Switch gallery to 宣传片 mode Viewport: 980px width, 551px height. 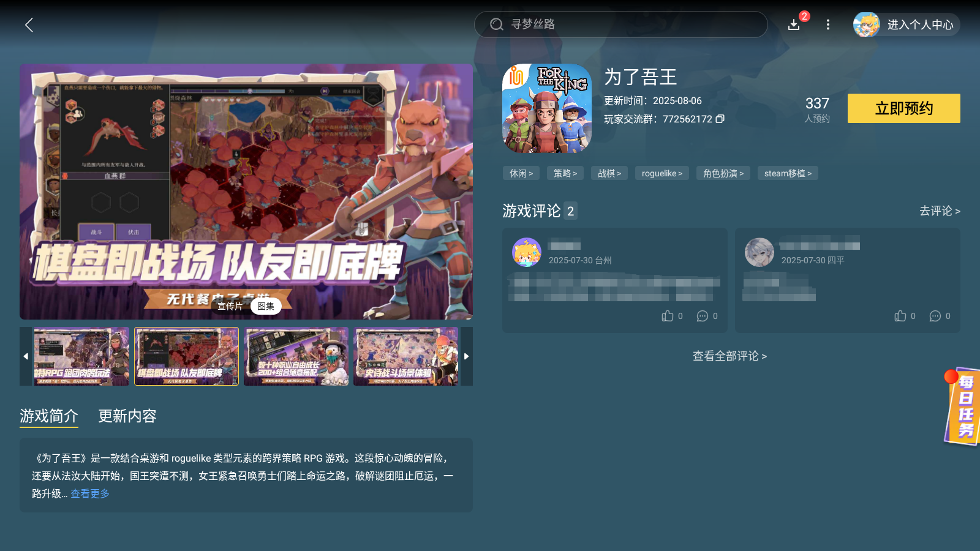coord(230,306)
